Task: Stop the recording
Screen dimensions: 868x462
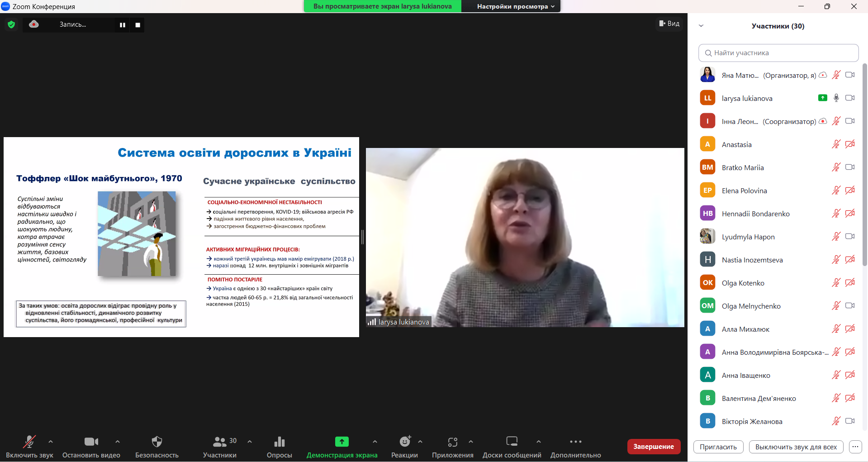Action: pyautogui.click(x=138, y=25)
